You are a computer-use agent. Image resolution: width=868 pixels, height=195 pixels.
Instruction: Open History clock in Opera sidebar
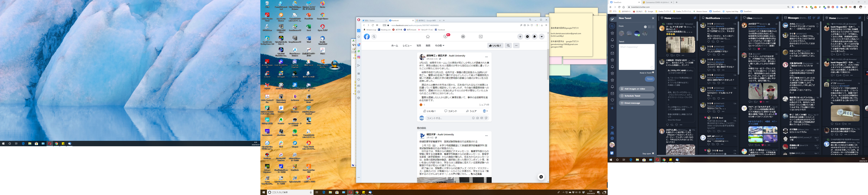click(359, 92)
